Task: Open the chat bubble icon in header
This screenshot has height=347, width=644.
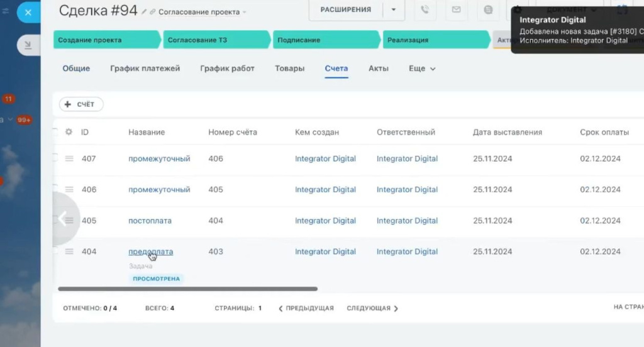Action: pyautogui.click(x=488, y=10)
